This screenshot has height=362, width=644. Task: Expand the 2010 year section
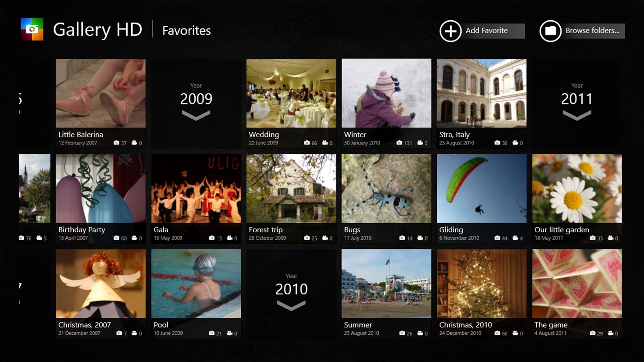click(291, 305)
